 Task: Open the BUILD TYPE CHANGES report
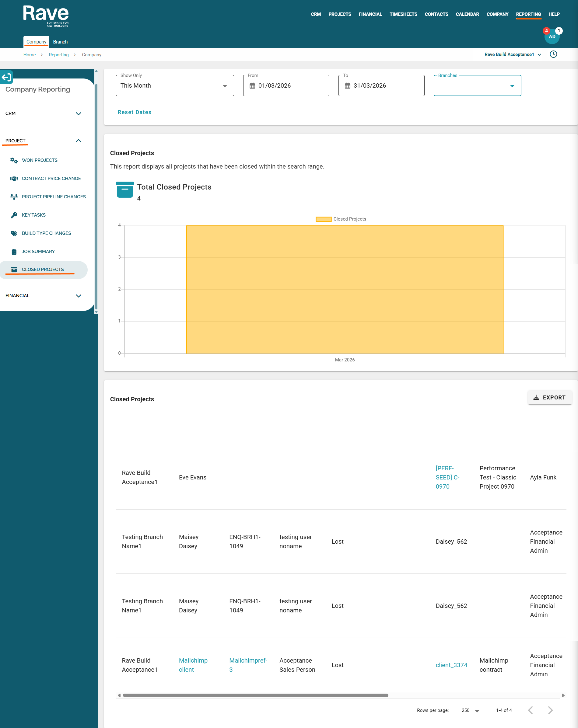click(46, 233)
